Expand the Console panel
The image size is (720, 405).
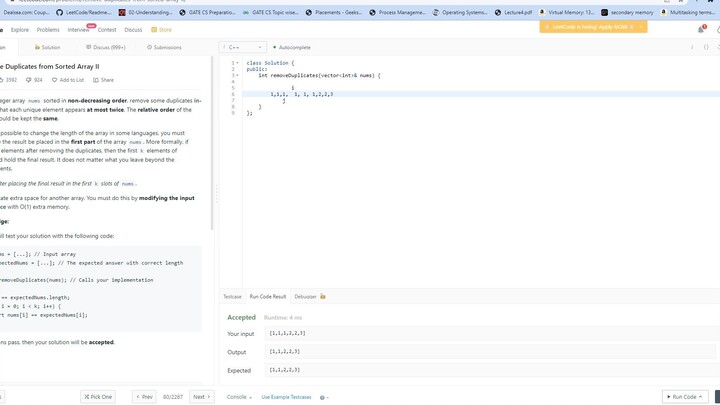[239, 397]
